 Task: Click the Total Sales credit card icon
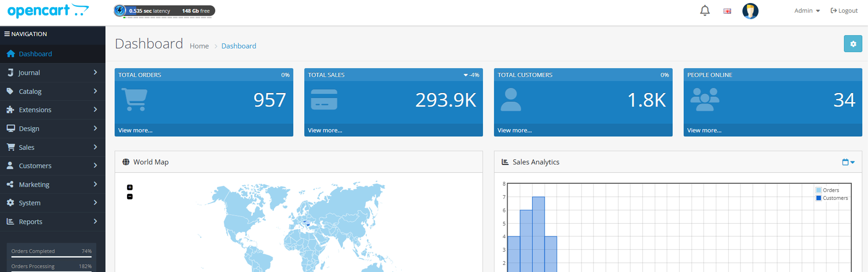(x=324, y=100)
